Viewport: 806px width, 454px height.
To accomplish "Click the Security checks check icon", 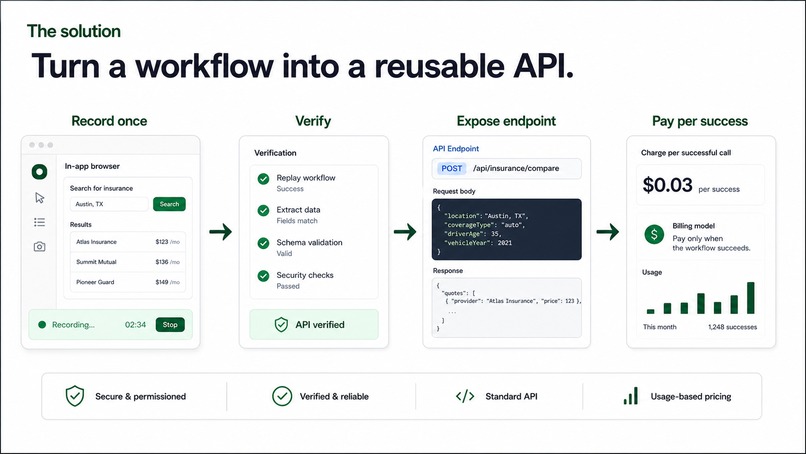I will pyautogui.click(x=263, y=276).
